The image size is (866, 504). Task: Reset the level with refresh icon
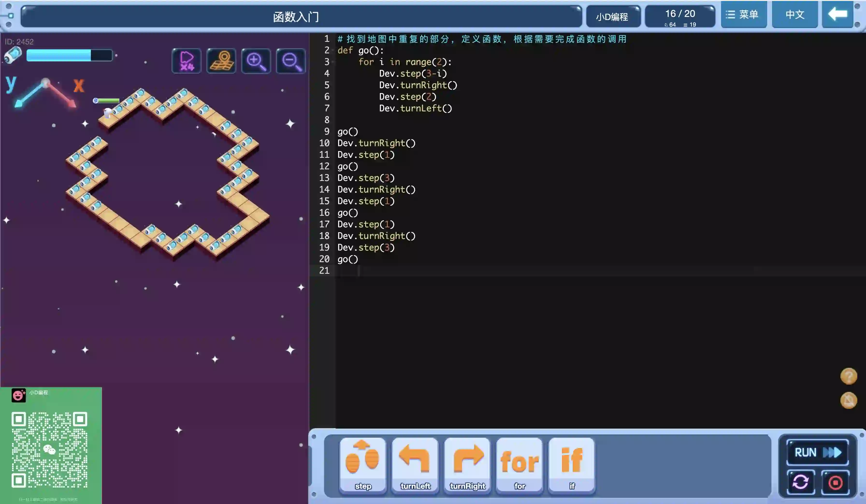pyautogui.click(x=800, y=482)
